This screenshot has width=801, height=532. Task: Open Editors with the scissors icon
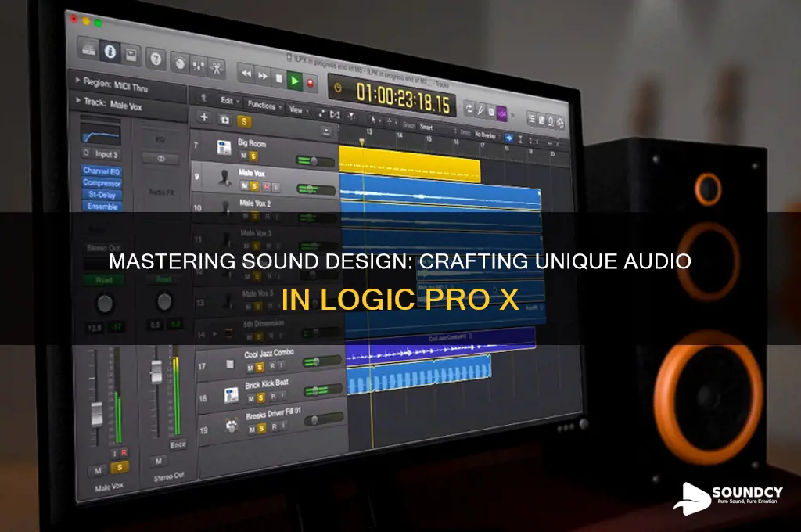coord(217,69)
